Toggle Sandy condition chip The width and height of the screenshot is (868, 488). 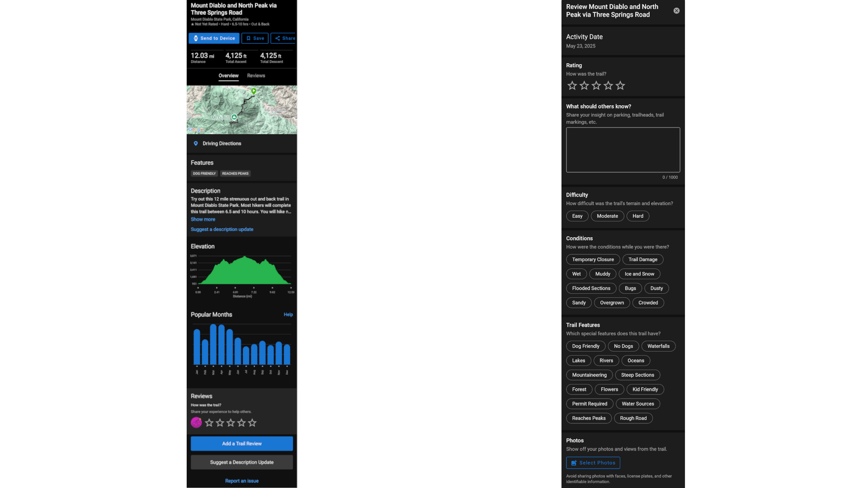(579, 303)
